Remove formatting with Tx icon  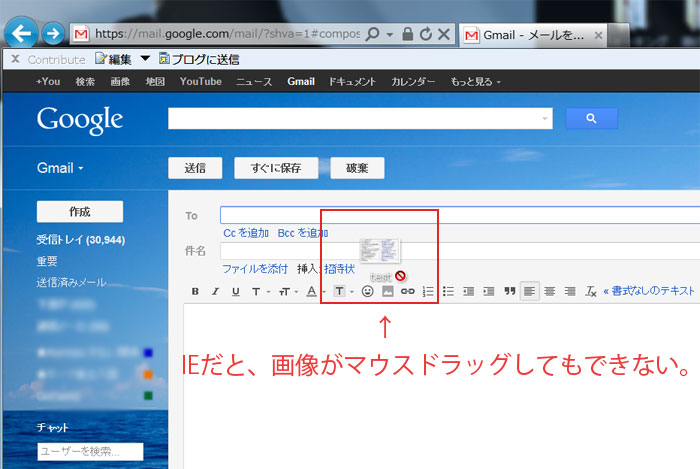(x=591, y=291)
